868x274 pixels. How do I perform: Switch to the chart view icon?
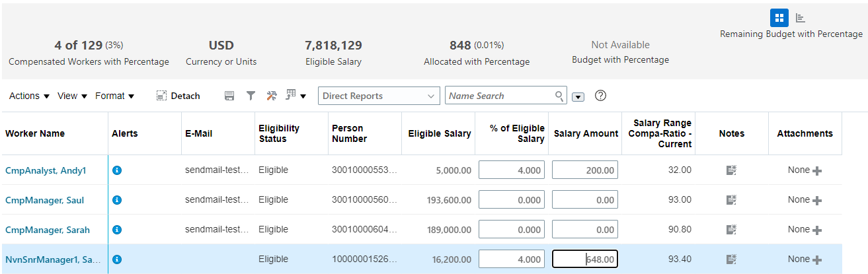(800, 18)
